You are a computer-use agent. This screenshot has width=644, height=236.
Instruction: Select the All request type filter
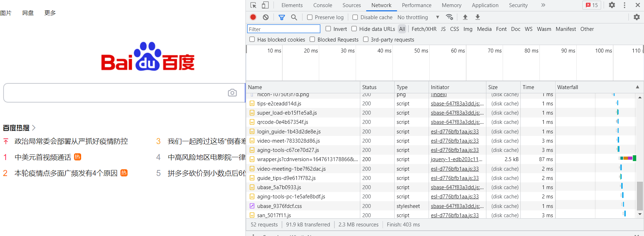(x=402, y=29)
